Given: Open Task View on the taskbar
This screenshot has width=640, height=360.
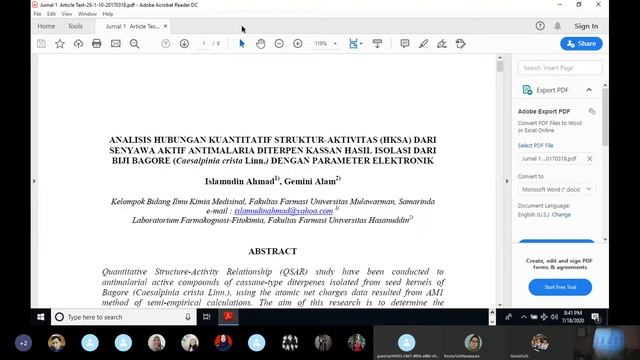Looking at the screenshot, I should tap(207, 317).
